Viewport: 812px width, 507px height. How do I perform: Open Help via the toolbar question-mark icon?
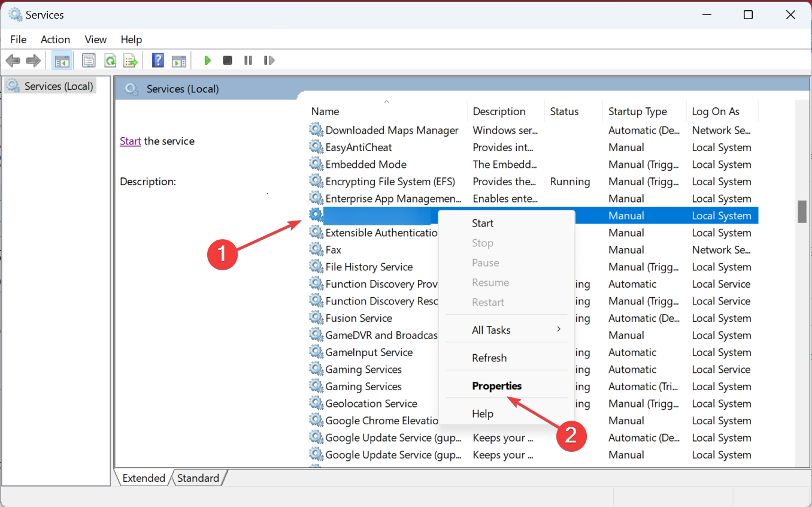coord(158,61)
